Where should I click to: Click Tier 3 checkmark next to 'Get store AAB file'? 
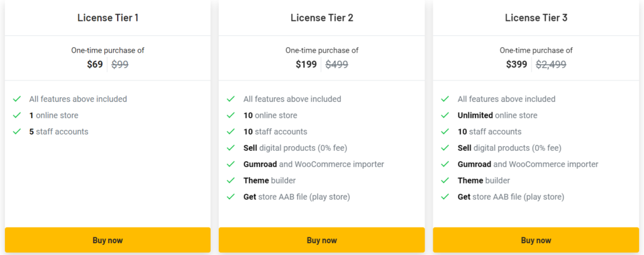pos(445,197)
